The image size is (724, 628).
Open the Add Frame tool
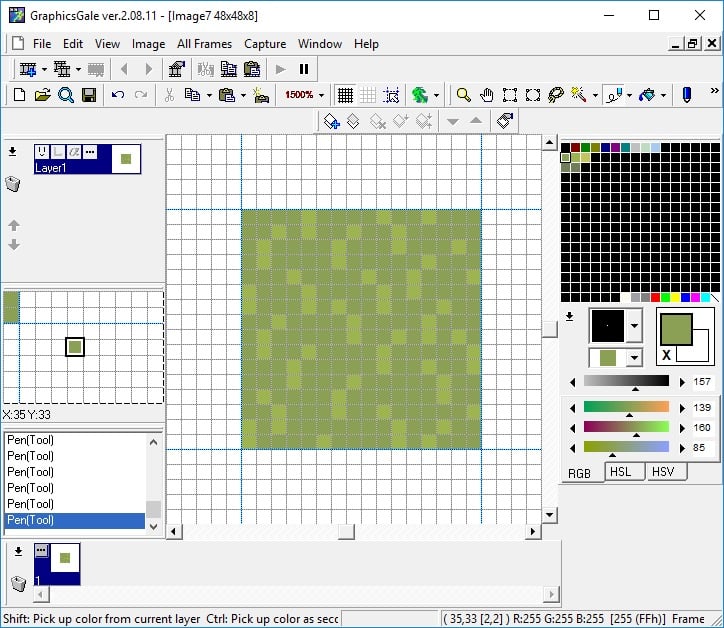28,69
